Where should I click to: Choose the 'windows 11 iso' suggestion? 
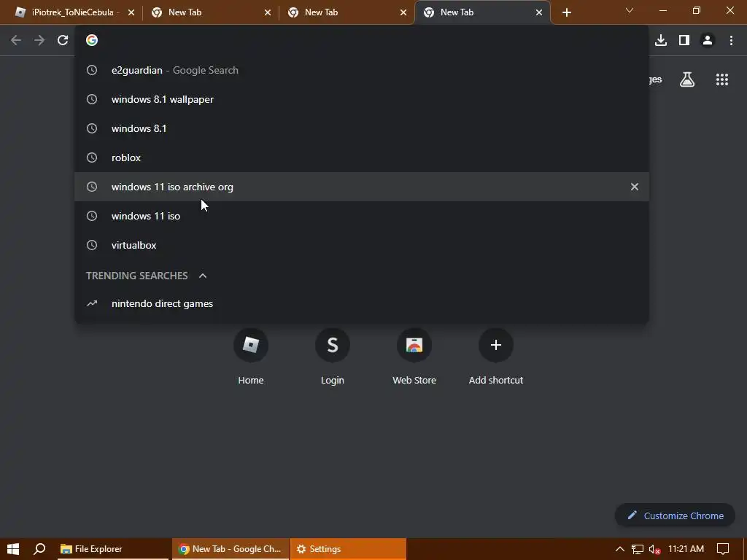point(362,216)
